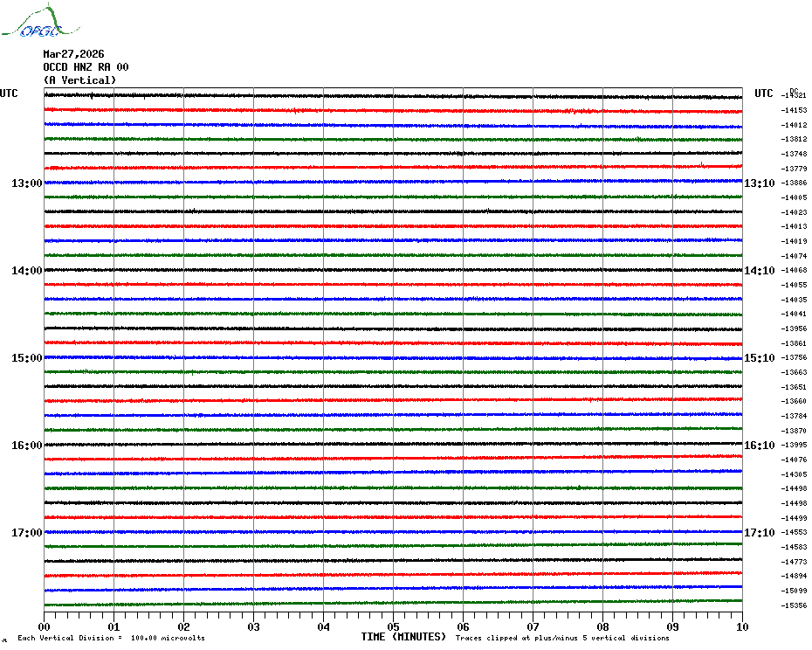This screenshot has width=812, height=650.
Task: Select the (A Vertical) channel label
Action: [79, 80]
